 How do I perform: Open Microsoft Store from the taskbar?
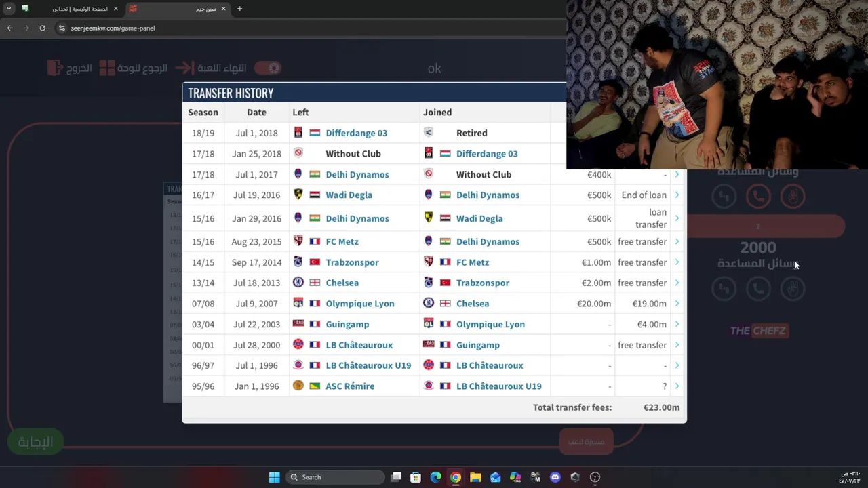click(x=416, y=477)
